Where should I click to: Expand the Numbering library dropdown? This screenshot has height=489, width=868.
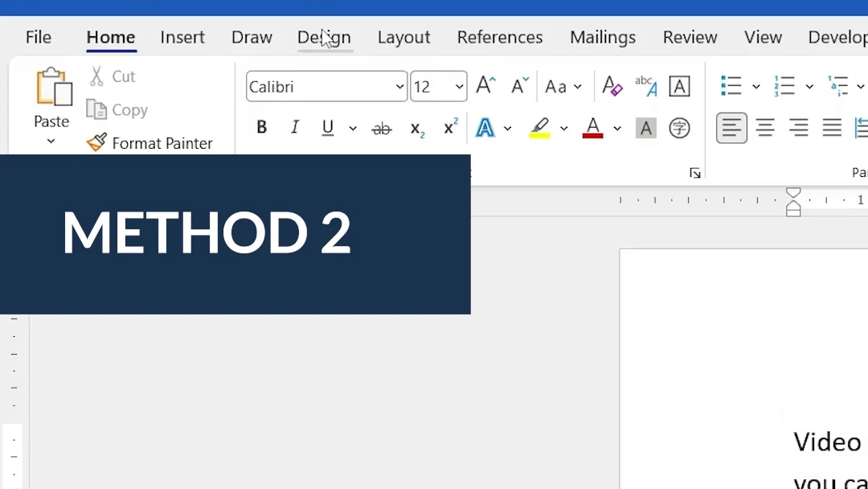(809, 86)
